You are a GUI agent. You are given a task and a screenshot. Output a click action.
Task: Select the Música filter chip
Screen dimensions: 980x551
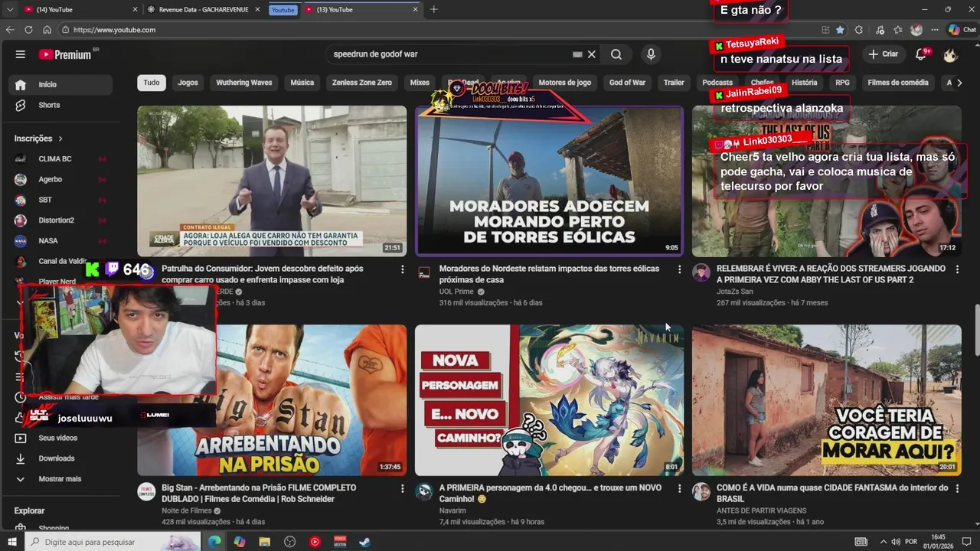[302, 83]
